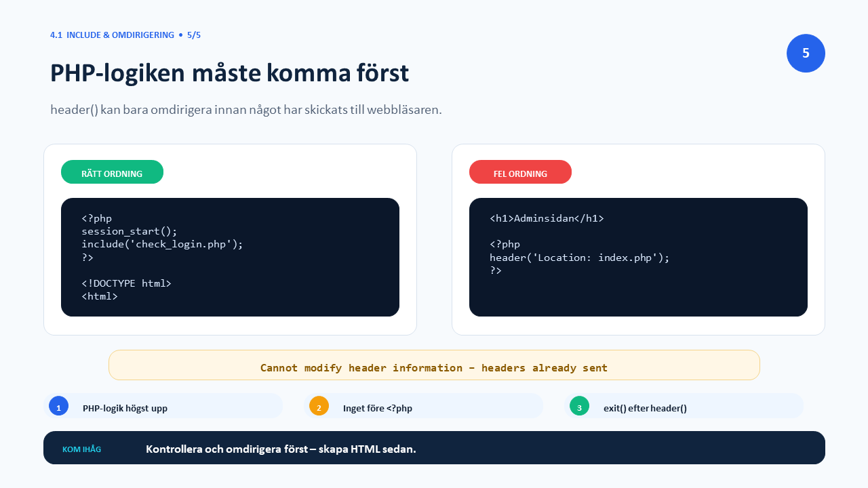
Task: Click the 'Kontrollera och omdirigera först' reminder text
Action: pyautogui.click(x=281, y=449)
